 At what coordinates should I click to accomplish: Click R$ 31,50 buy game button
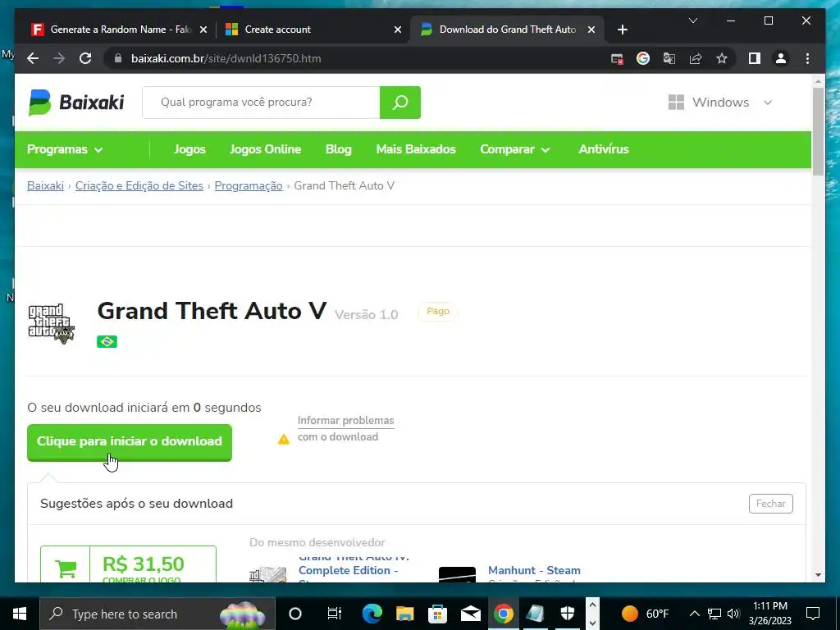pos(129,564)
